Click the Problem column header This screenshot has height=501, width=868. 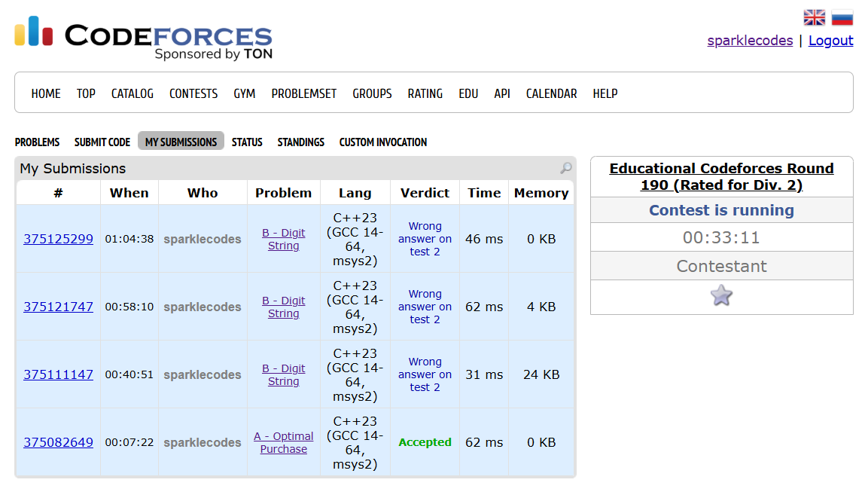pyautogui.click(x=283, y=193)
